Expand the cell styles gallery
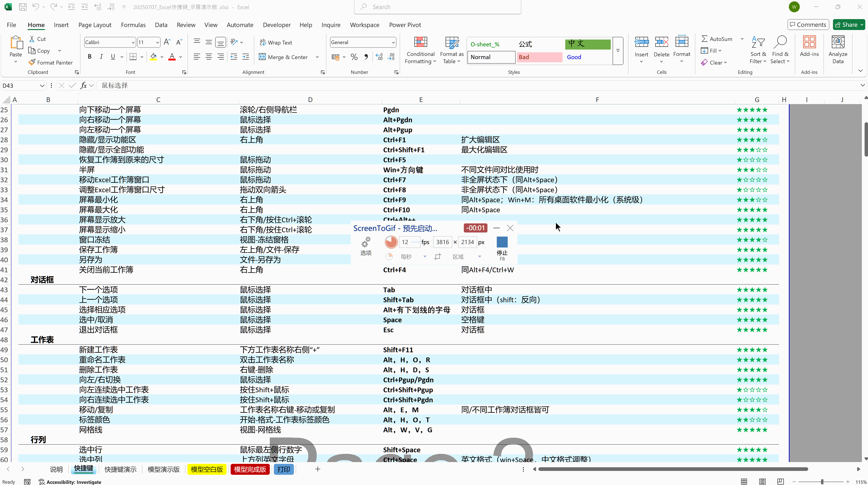 click(618, 50)
